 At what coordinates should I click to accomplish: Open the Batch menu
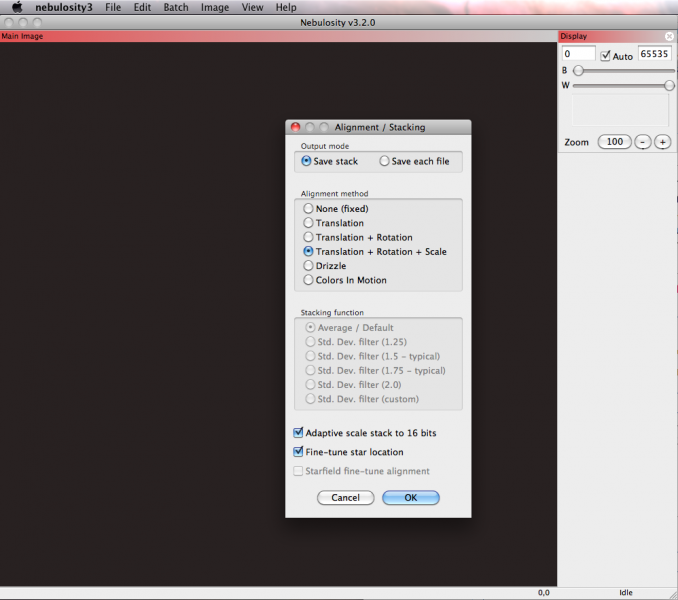176,7
